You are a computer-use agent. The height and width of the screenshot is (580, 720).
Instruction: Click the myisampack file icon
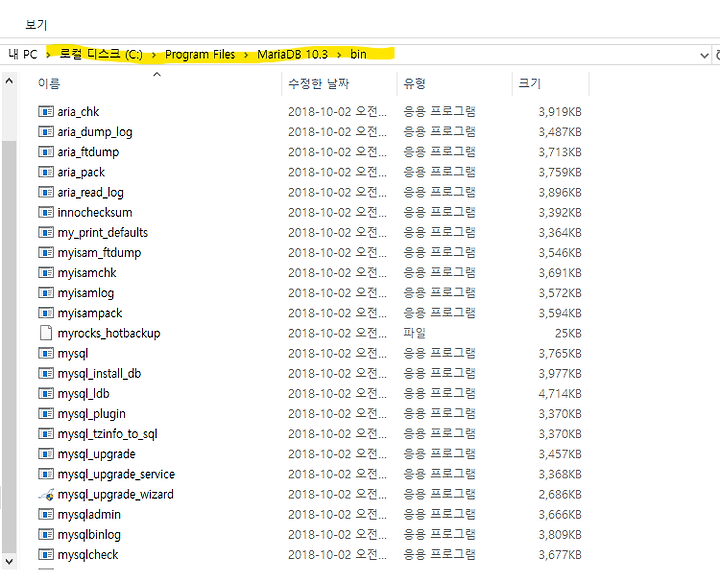coord(46,313)
